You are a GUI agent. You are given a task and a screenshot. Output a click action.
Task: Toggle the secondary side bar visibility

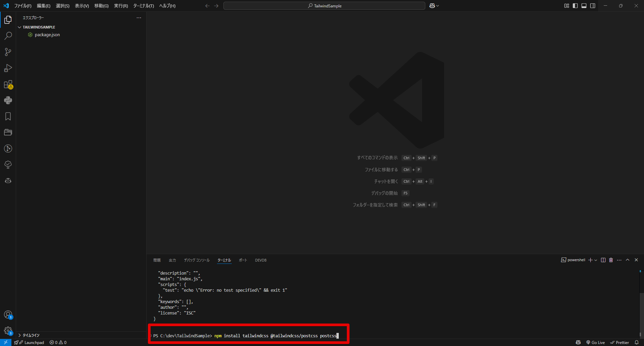(593, 6)
